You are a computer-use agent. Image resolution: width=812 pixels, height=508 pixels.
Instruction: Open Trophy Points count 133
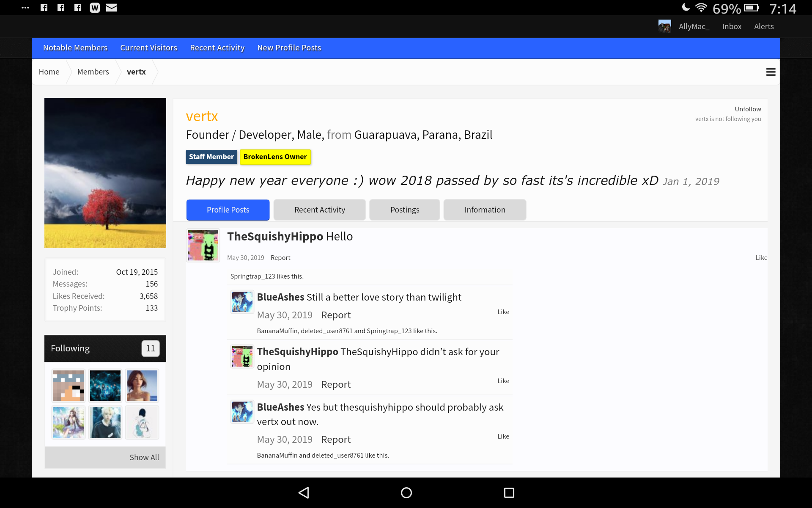pyautogui.click(x=151, y=308)
